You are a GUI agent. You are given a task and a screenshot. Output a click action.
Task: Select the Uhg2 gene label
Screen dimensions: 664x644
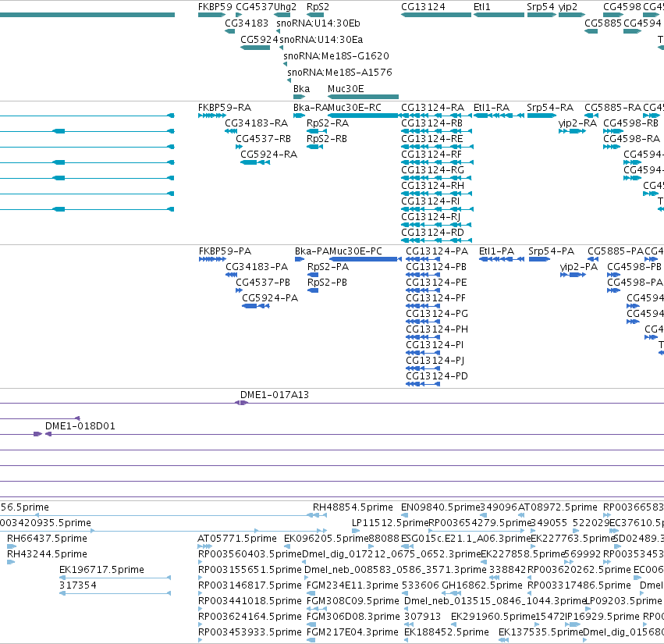(x=285, y=7)
